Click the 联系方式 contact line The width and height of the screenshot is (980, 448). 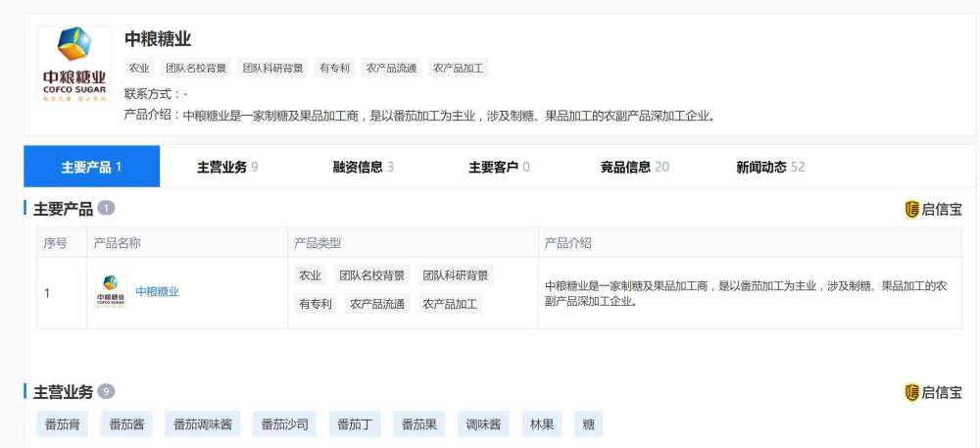click(156, 94)
